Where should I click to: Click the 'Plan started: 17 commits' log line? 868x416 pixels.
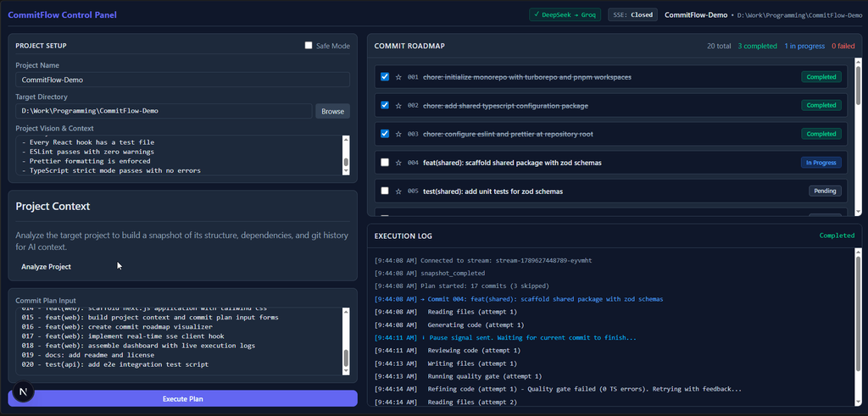click(x=462, y=286)
